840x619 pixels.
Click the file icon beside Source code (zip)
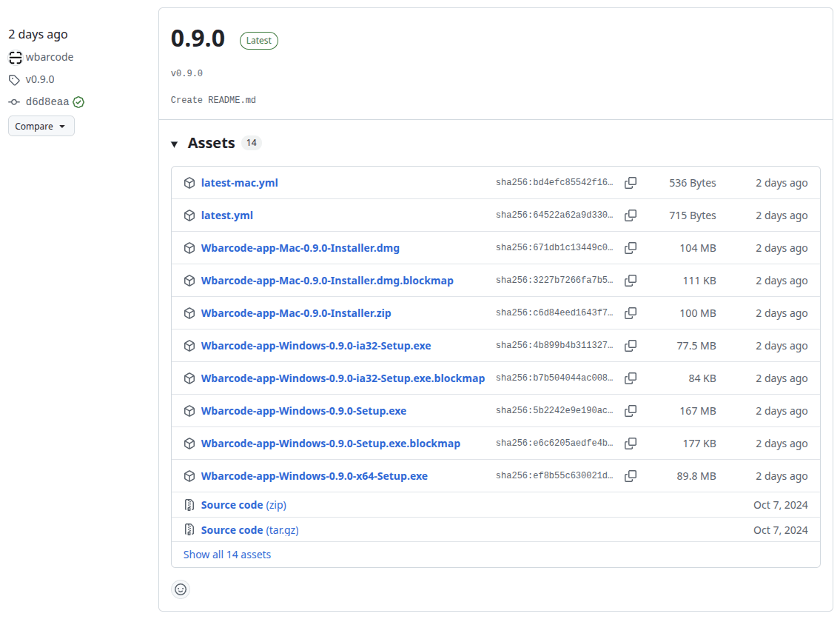[189, 504]
